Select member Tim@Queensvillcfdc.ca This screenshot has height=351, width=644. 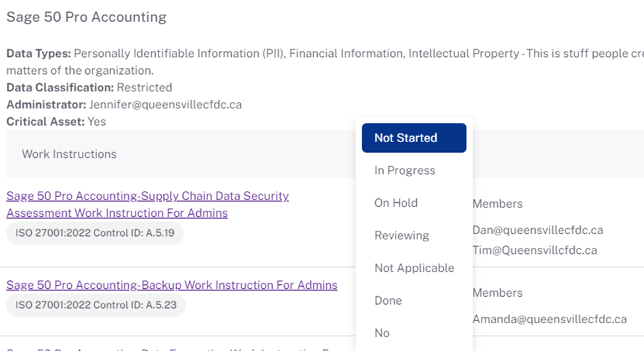(x=535, y=250)
